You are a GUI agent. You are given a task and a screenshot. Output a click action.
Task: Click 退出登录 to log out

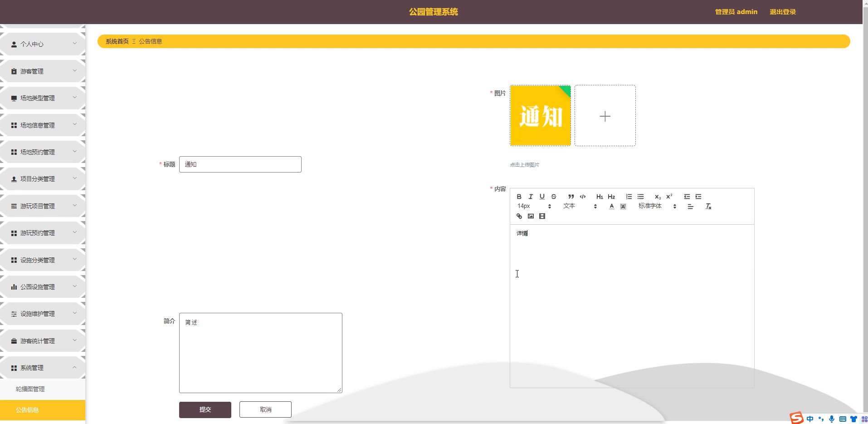point(783,12)
